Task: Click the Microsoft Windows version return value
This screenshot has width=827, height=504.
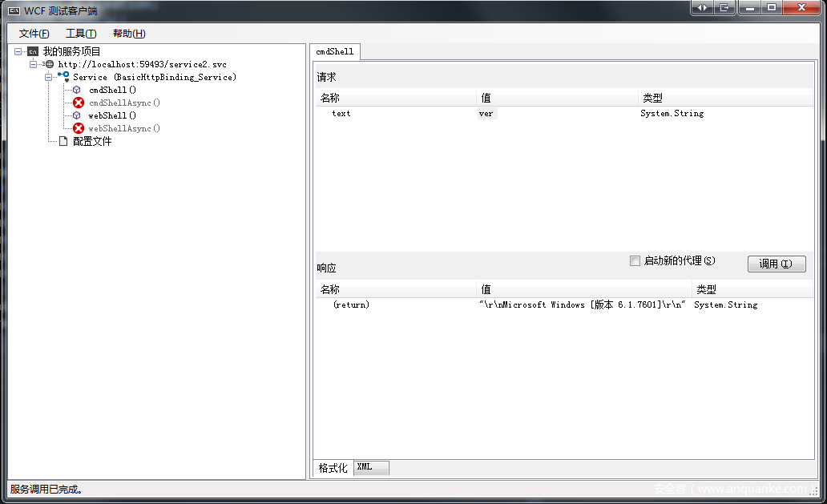Action: 583,304
